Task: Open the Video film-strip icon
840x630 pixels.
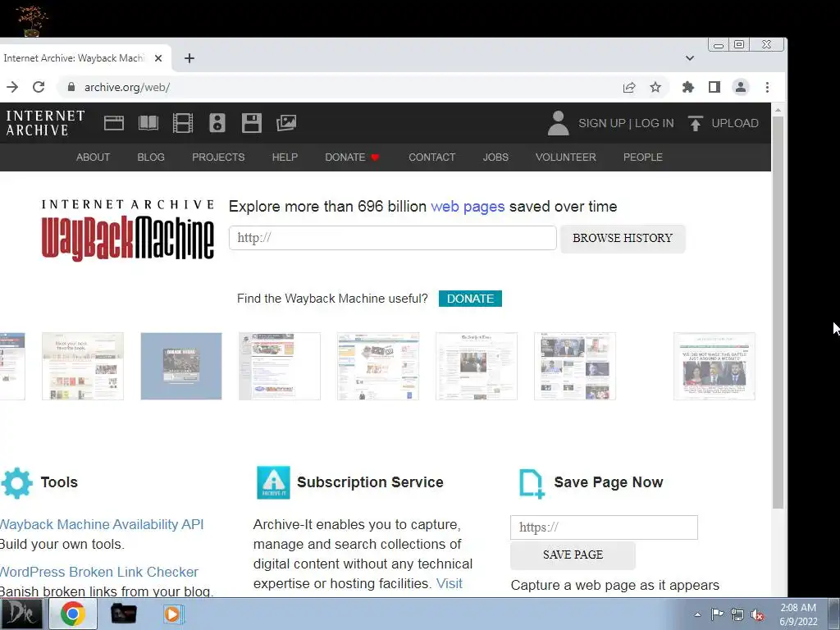Action: [183, 123]
